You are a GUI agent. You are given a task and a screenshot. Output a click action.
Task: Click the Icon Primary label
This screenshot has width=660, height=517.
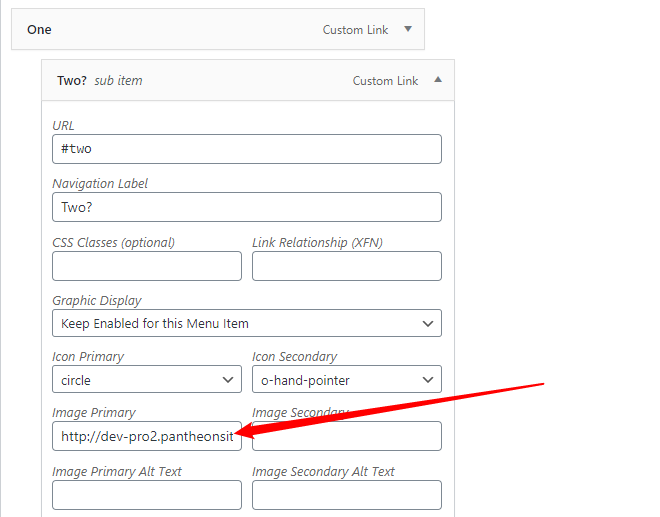coord(88,357)
